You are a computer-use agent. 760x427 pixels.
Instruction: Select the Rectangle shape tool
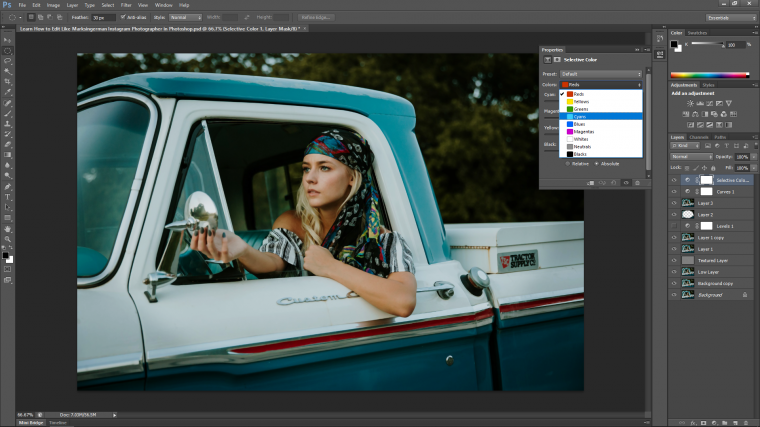click(x=7, y=218)
